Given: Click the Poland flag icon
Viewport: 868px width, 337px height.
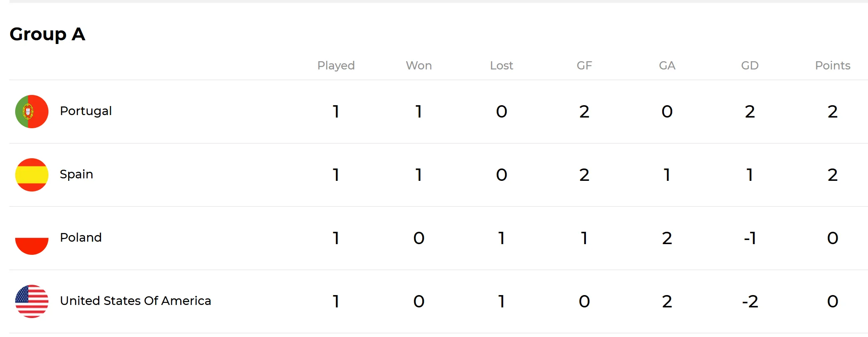Looking at the screenshot, I should pyautogui.click(x=32, y=238).
